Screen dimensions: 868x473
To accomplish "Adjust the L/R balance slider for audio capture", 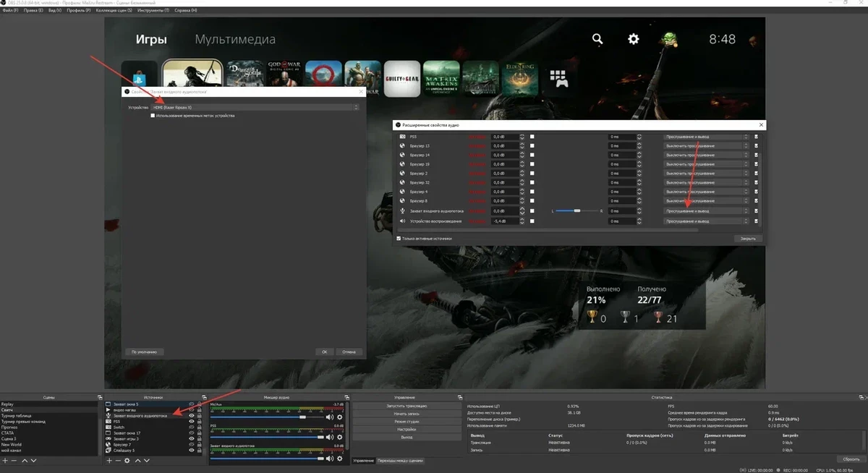I will coord(578,211).
